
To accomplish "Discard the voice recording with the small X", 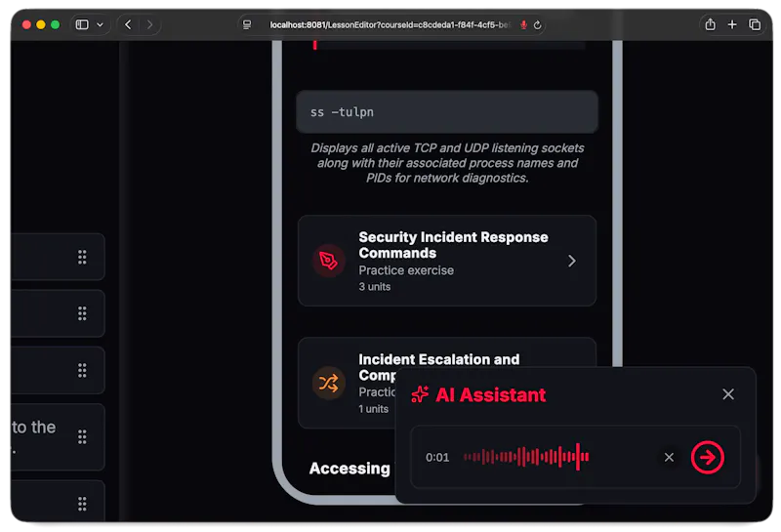I will tap(669, 457).
